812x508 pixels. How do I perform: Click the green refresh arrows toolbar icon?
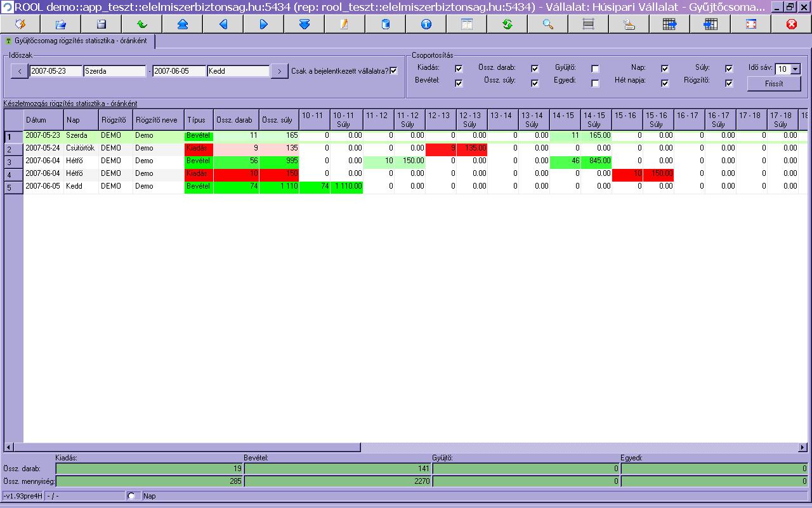pyautogui.click(x=507, y=24)
